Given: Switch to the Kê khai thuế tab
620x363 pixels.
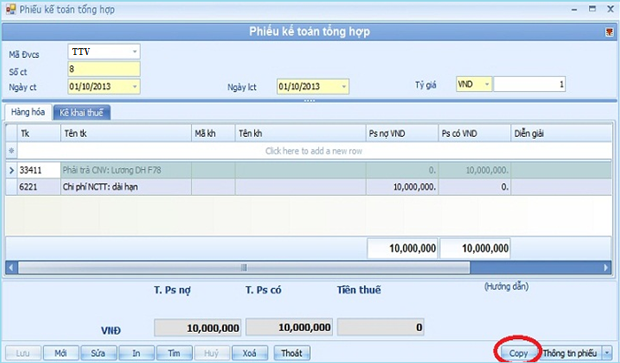Looking at the screenshot, I should coord(81,113).
